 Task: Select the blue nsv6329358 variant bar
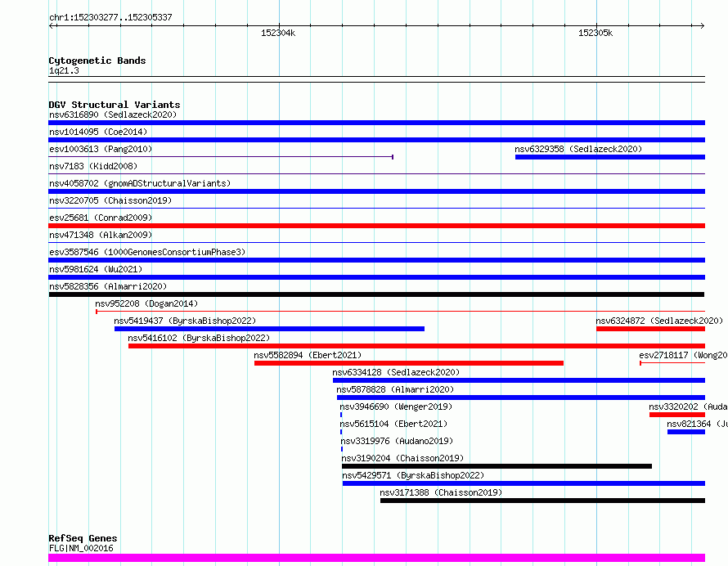click(x=610, y=157)
